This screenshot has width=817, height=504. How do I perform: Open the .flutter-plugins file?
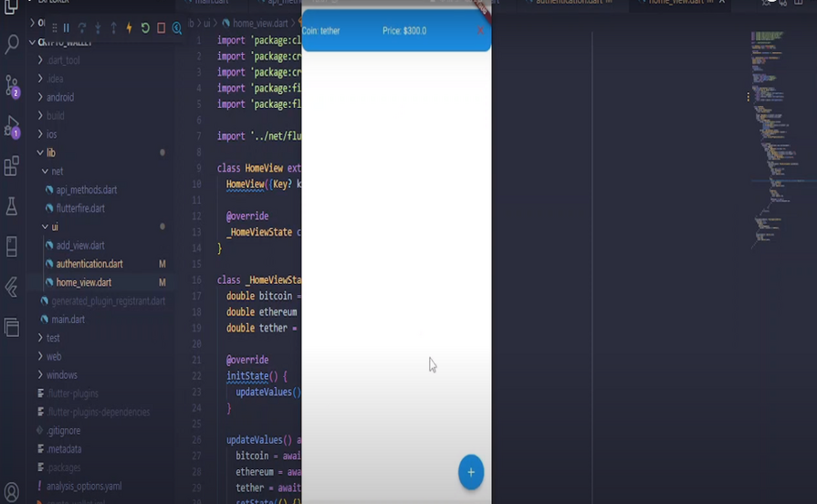[72, 394]
